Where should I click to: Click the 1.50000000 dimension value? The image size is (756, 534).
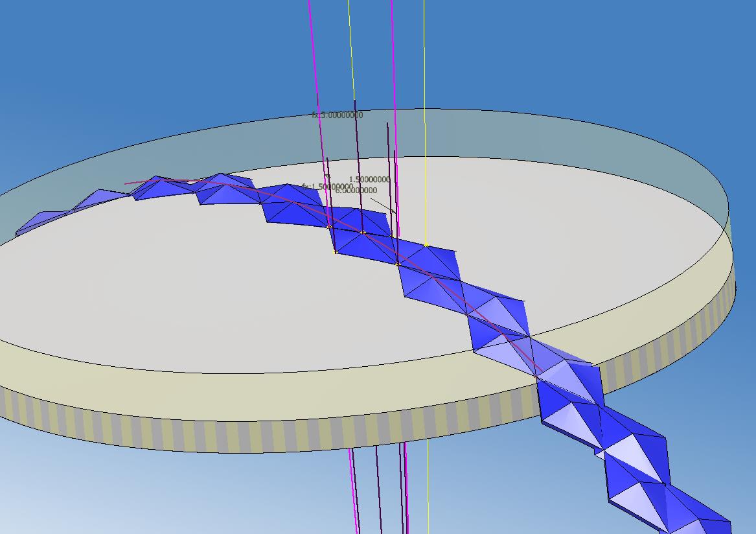[369, 179]
